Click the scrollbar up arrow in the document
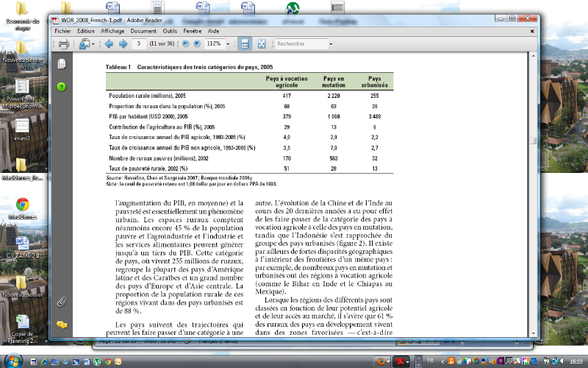The height and width of the screenshot is (368, 588). [x=534, y=56]
